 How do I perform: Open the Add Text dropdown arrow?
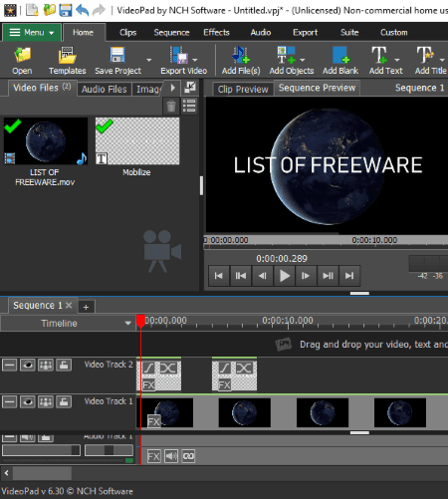click(x=397, y=60)
